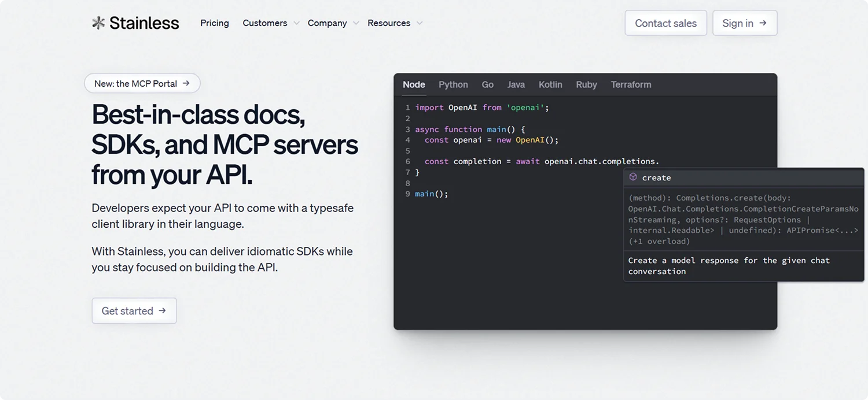
Task: Click the Stainless asterisk logo icon
Action: 98,23
